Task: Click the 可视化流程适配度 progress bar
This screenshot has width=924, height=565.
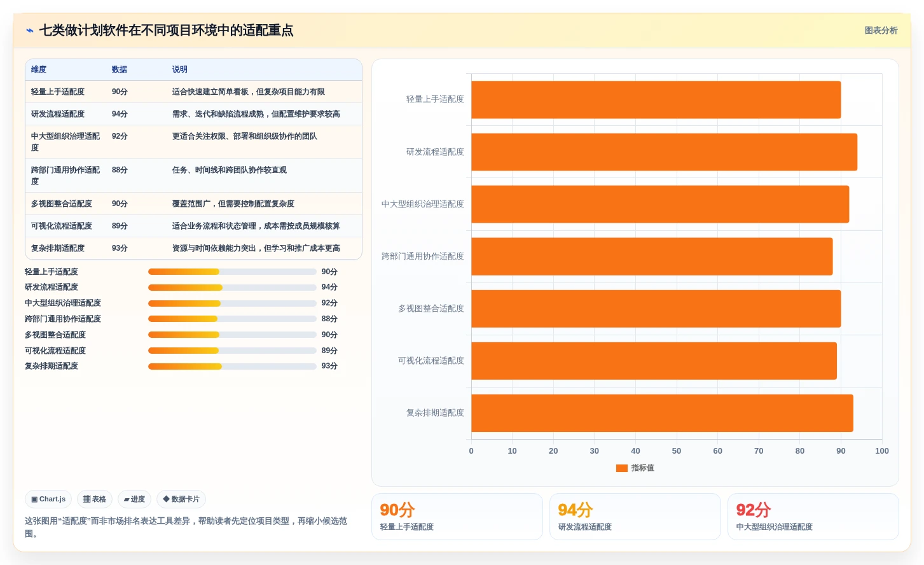Action: point(232,351)
